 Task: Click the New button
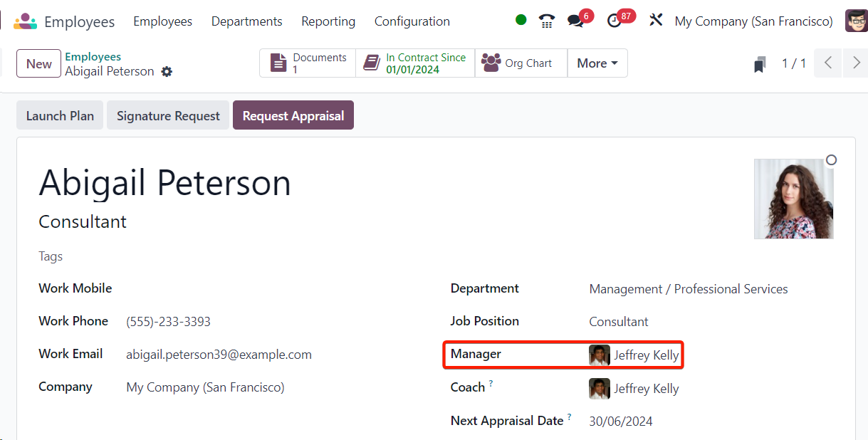pyautogui.click(x=38, y=63)
